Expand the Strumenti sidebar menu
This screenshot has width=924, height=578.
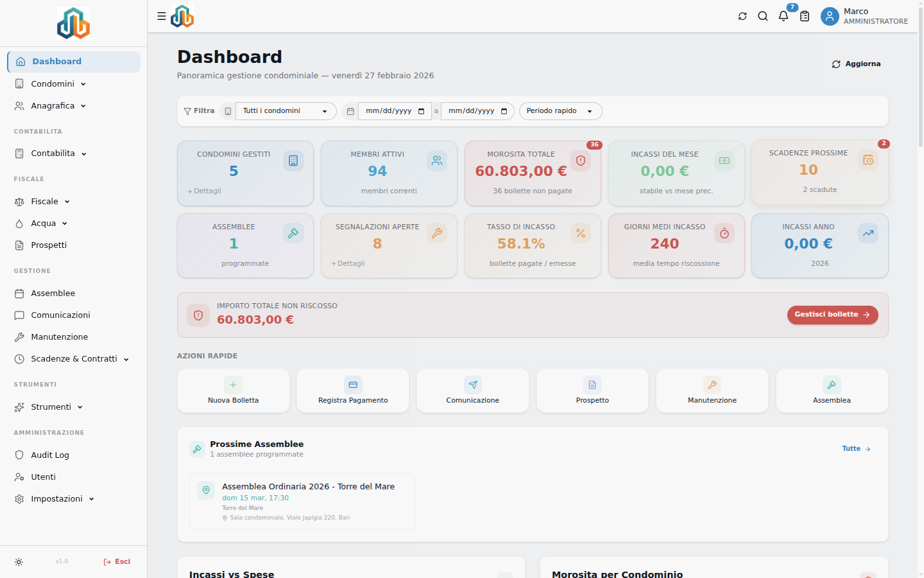click(74, 407)
